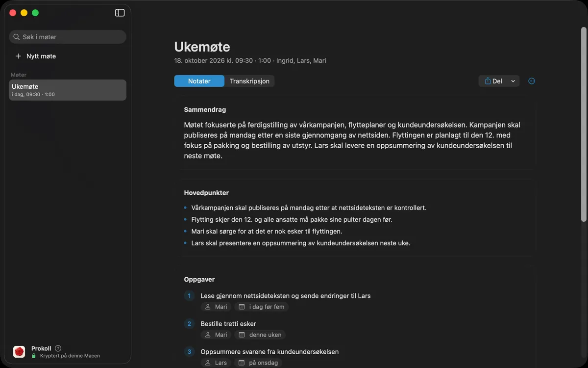The width and height of the screenshot is (588, 368).
Task: Click the 'denne uken' due tag
Action: [260, 335]
